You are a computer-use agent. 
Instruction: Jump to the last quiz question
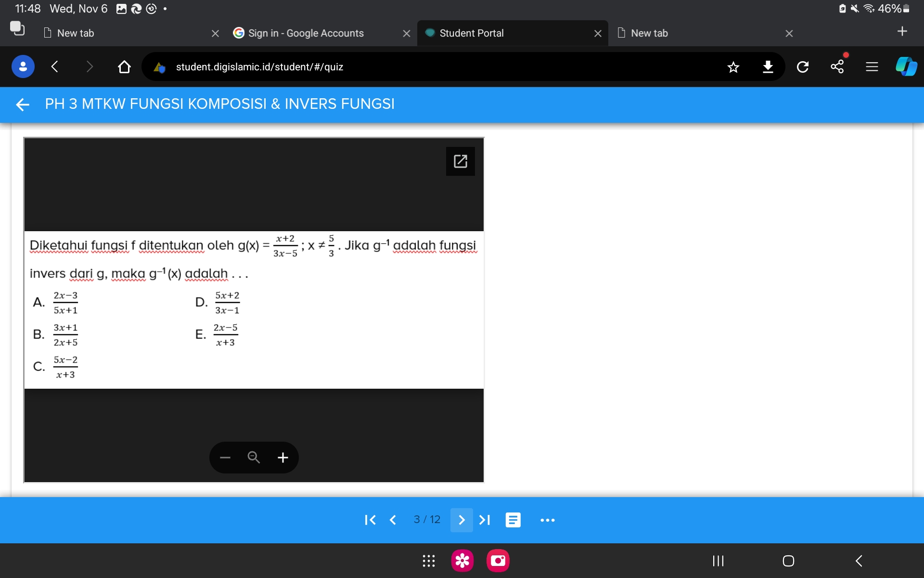(x=485, y=520)
